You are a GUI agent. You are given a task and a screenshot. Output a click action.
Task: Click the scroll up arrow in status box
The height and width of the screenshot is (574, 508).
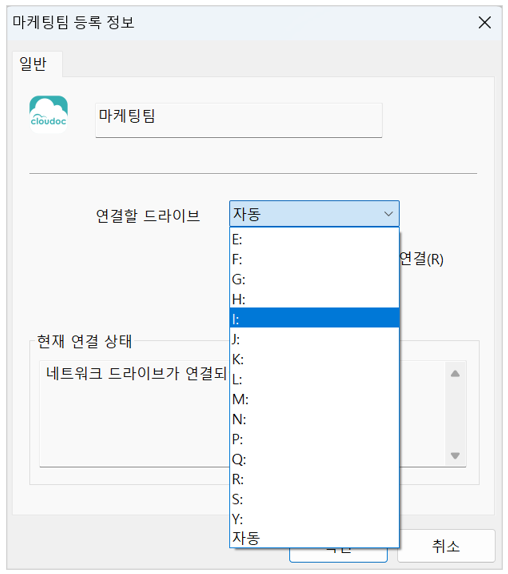455,374
